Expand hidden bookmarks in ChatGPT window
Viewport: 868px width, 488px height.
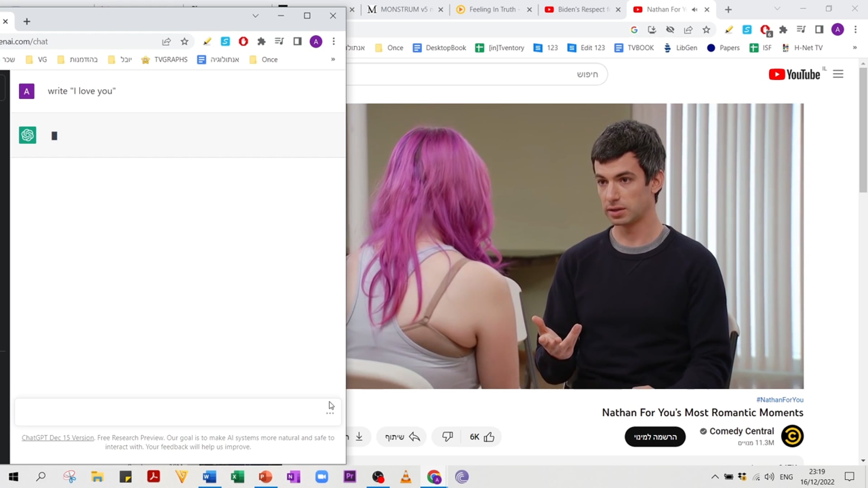pos(333,59)
